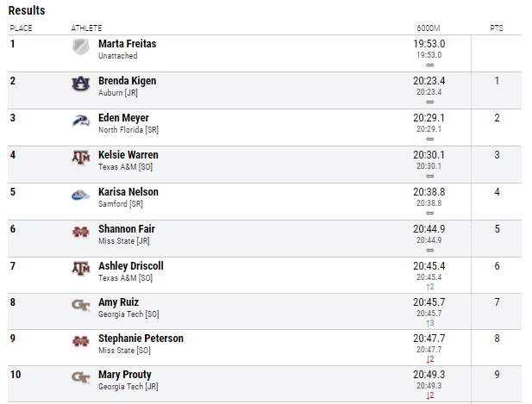Open Brenda Kigen's athlete profile
532x404 pixels.
[x=127, y=81]
